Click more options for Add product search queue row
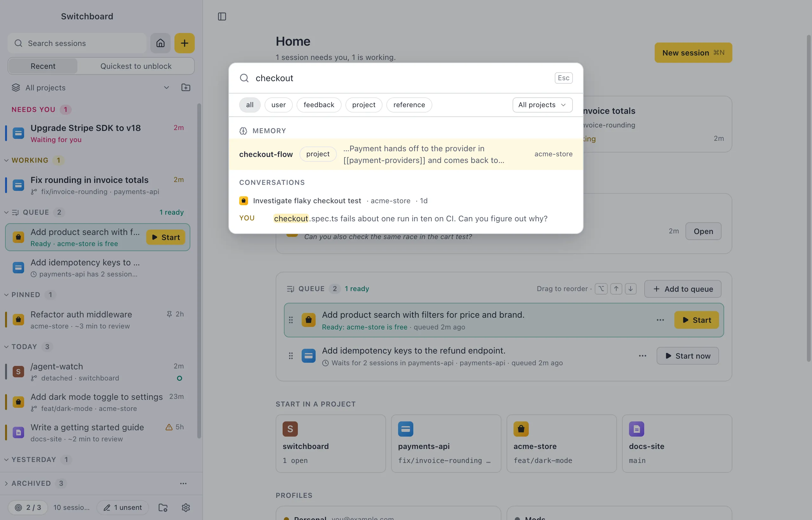 (660, 320)
